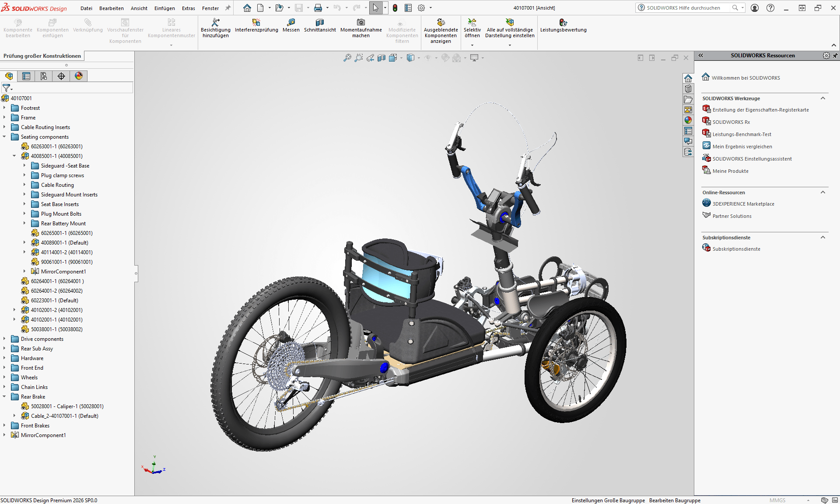Open 3DEXPERIENCE Marketplace link
This screenshot has width=840, height=504.
tap(743, 204)
